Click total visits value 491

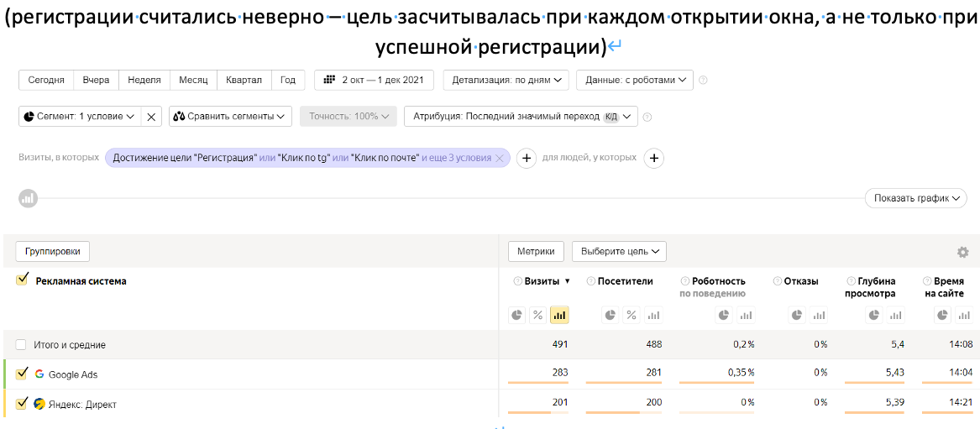[x=560, y=344]
